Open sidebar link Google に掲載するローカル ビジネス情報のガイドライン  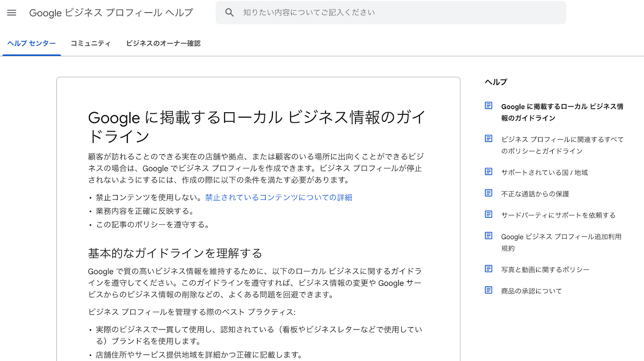click(562, 112)
